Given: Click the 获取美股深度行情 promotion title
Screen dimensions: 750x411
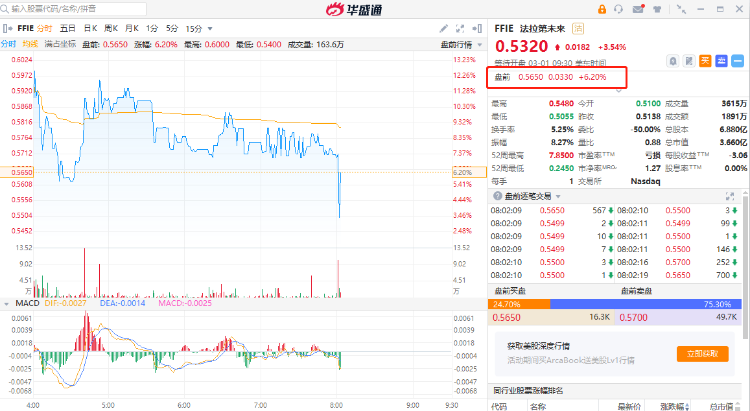Looking at the screenshot, I should [x=539, y=346].
